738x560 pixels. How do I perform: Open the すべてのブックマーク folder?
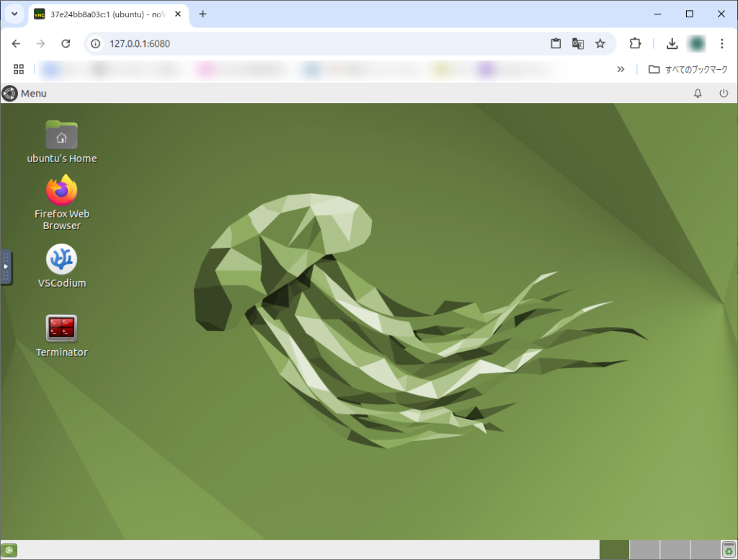point(688,70)
